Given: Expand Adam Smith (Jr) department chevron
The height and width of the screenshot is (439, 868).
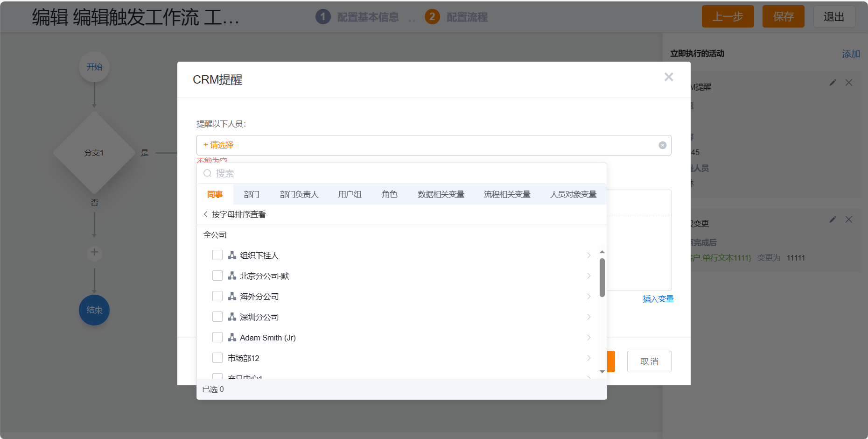Looking at the screenshot, I should (588, 338).
